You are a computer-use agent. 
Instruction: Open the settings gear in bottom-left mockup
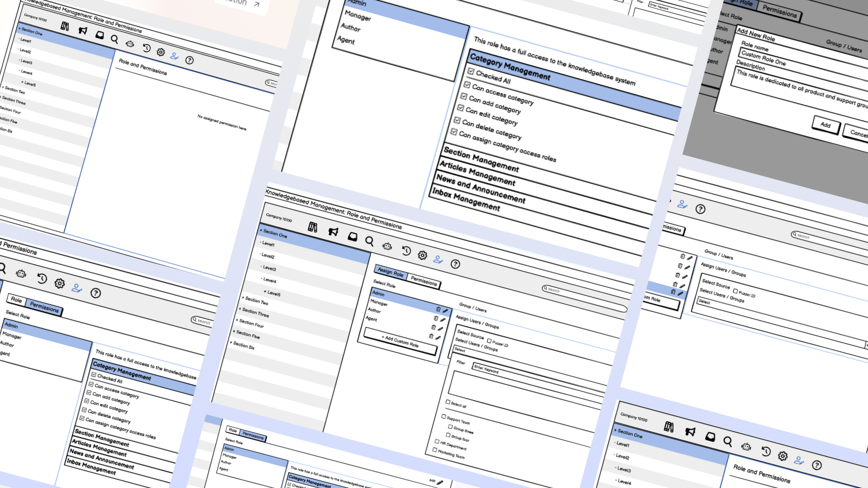point(60,283)
